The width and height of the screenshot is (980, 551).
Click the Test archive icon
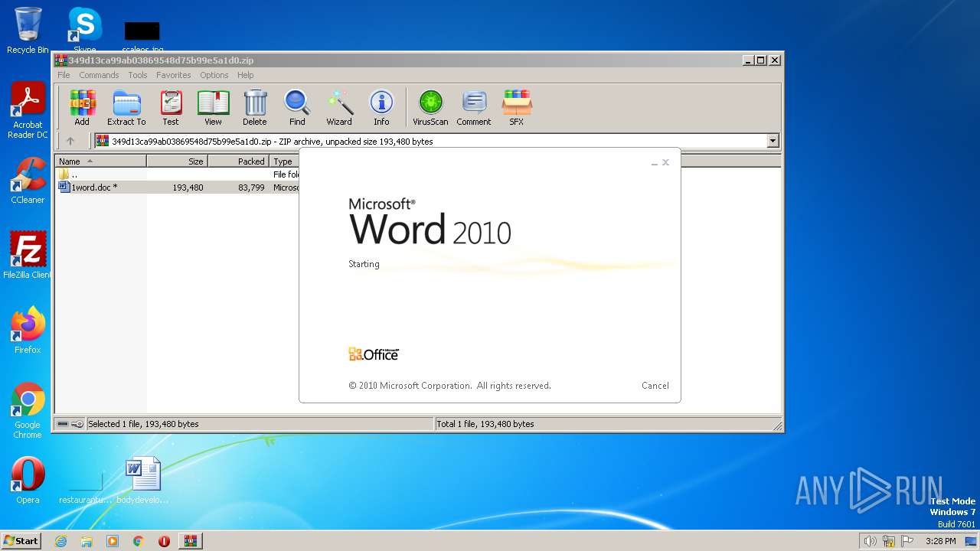pos(171,107)
